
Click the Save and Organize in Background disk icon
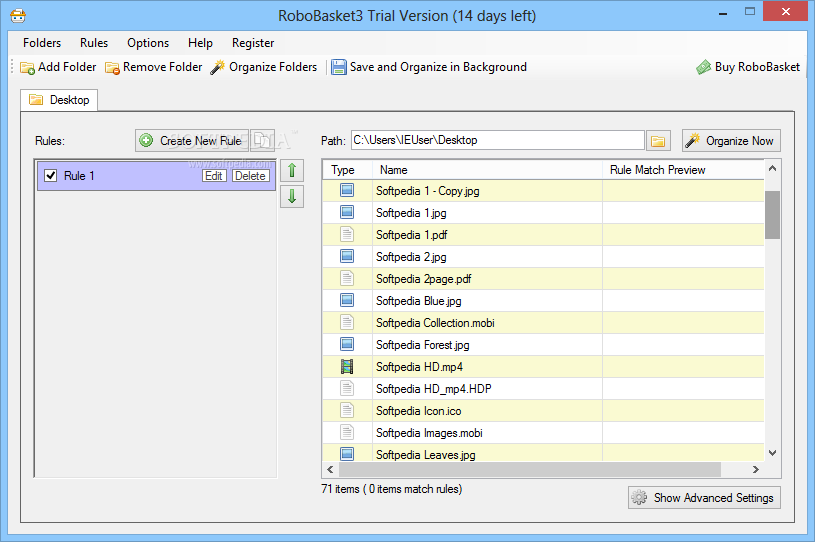pos(339,67)
